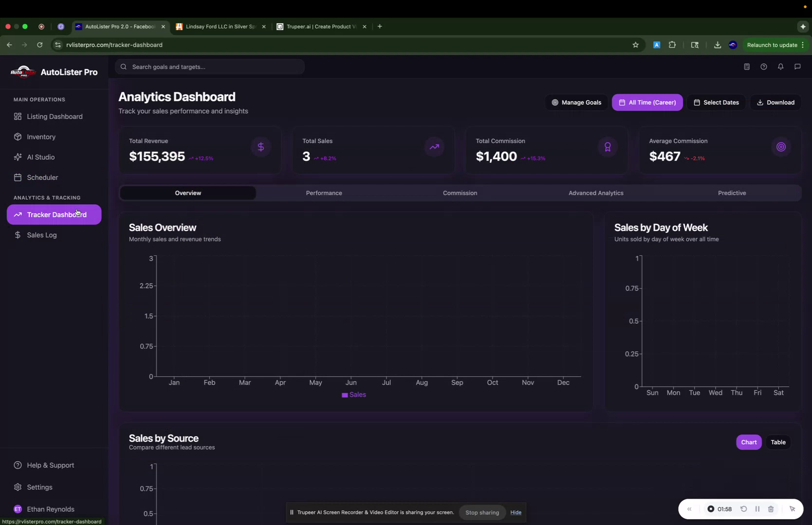Image resolution: width=812 pixels, height=525 pixels.
Task: Open the Advanced Analytics tab
Action: pyautogui.click(x=595, y=193)
